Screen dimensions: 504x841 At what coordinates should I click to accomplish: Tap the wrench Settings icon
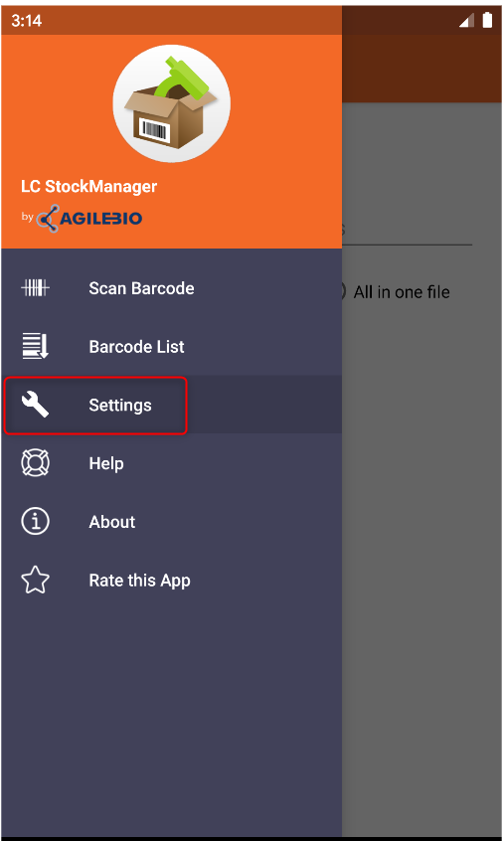coord(36,405)
